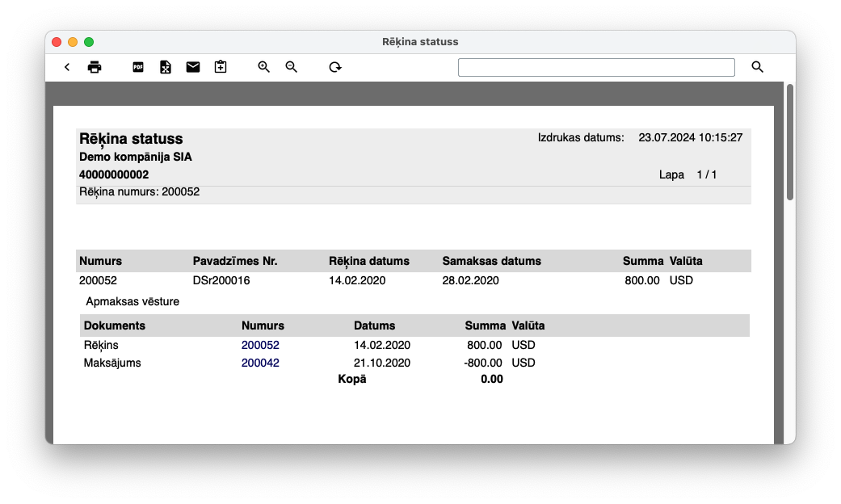
Task: Print the invoice status report
Action: (95, 67)
